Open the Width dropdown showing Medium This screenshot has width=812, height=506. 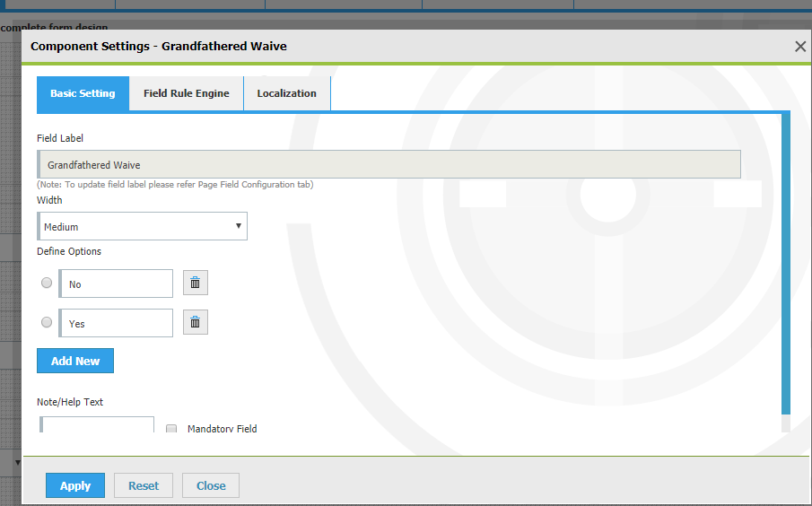143,227
